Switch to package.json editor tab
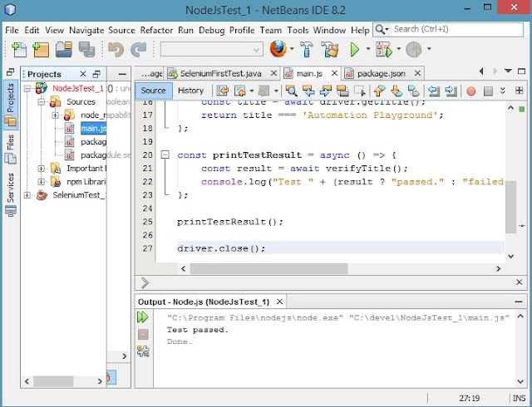Screen dimensions: 532x407 click(381, 73)
